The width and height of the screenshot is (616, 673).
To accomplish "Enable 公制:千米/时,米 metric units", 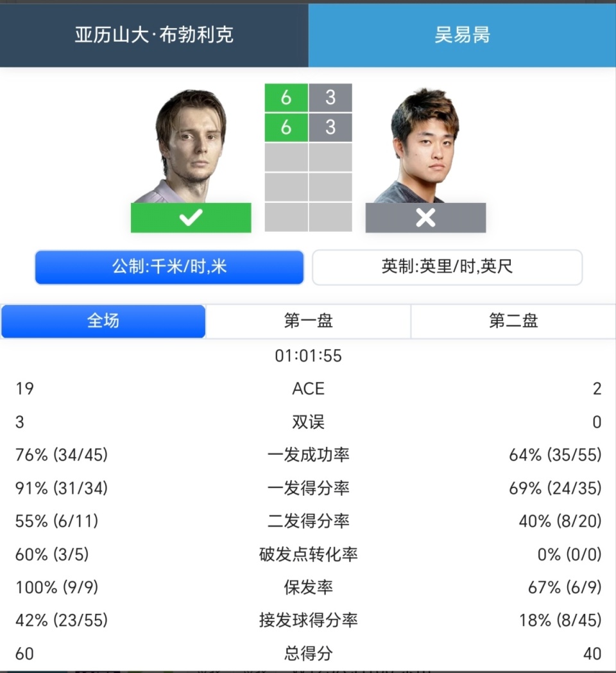I will click(168, 267).
